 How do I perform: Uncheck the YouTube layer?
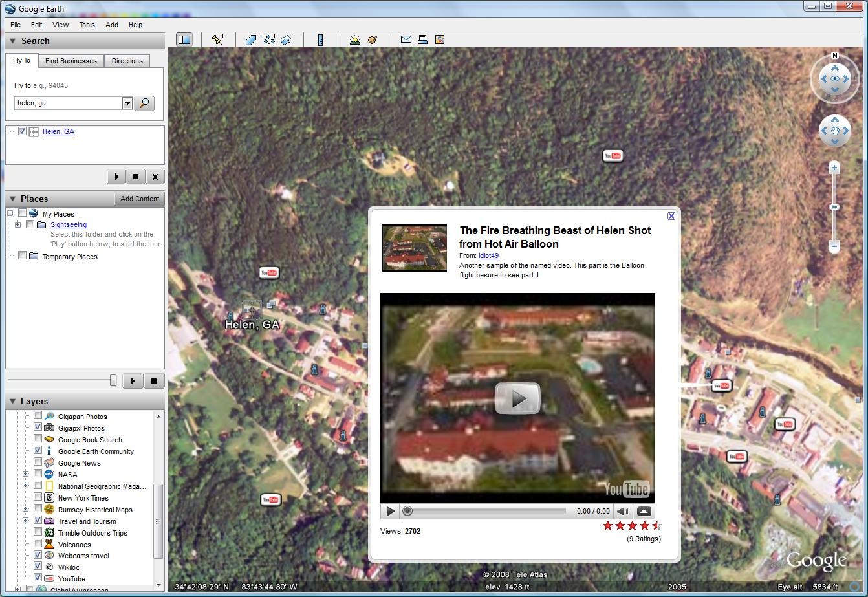click(38, 578)
